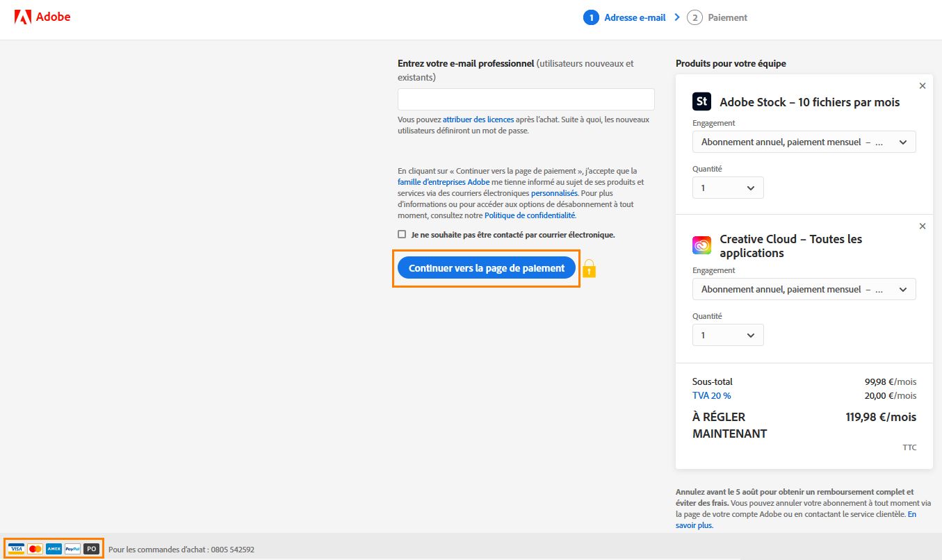The image size is (942, 560).
Task: Click the 'TTC' label under the total
Action: (x=909, y=447)
